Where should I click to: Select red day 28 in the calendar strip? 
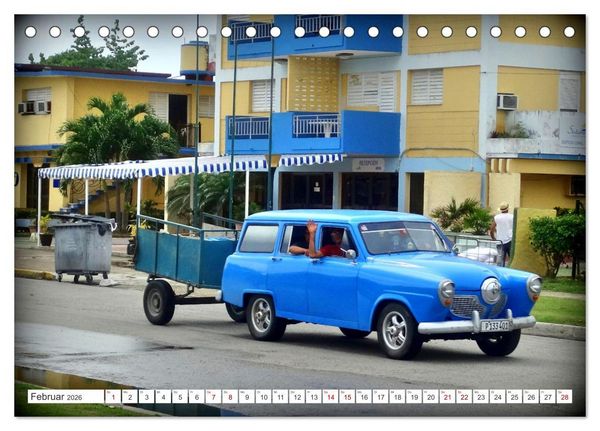click(x=565, y=397)
